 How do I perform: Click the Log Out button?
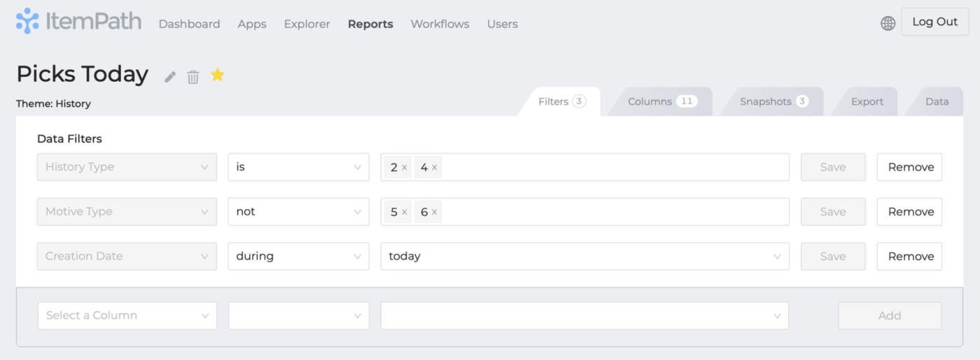click(934, 22)
